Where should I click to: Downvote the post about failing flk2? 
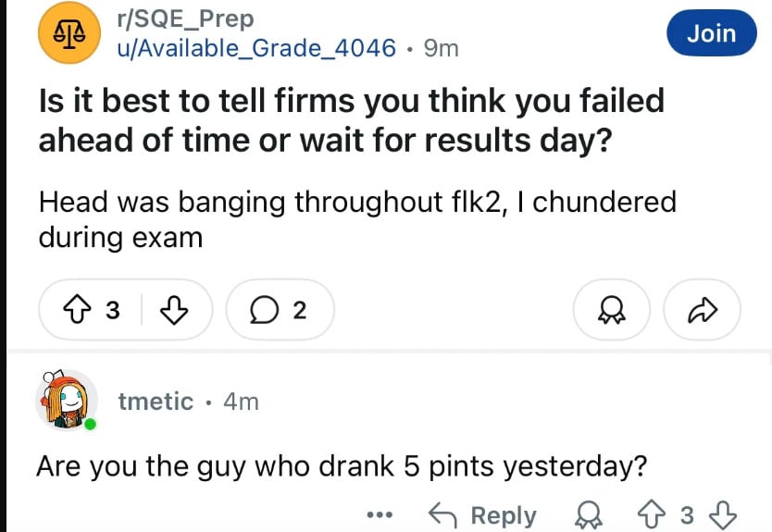[x=174, y=311]
